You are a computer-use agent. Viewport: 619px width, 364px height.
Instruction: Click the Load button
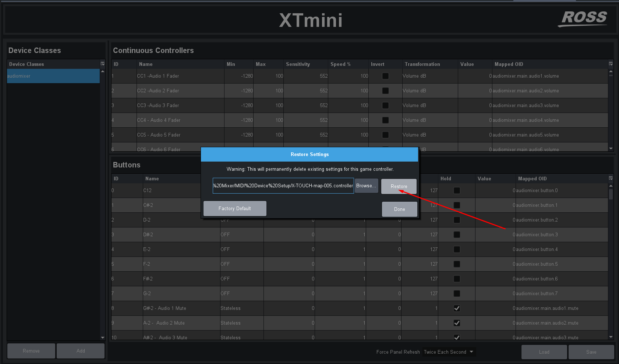pyautogui.click(x=544, y=352)
